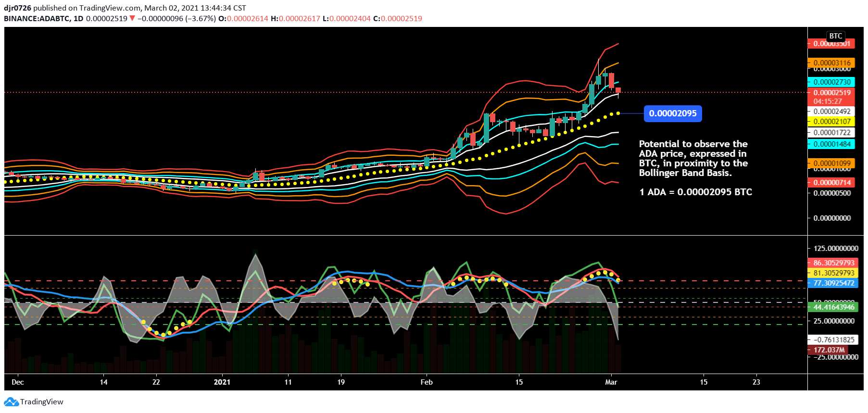Click the green 44.41643946 indicator label
The width and height of the screenshot is (868, 413).
tap(833, 307)
